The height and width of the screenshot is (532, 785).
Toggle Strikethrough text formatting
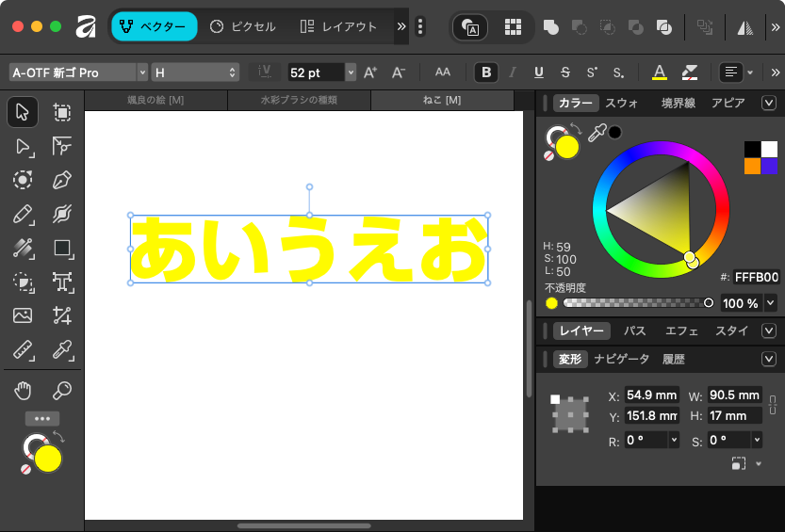click(565, 73)
